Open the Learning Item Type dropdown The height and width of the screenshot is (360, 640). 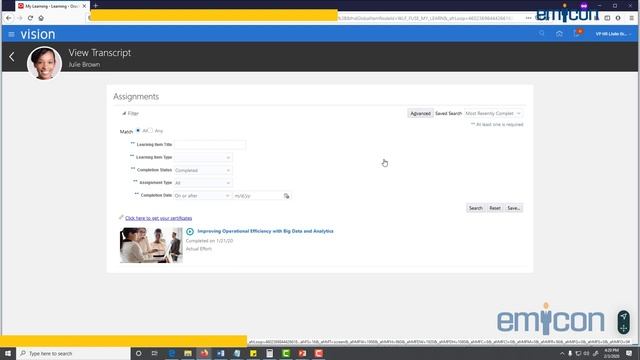pos(203,158)
